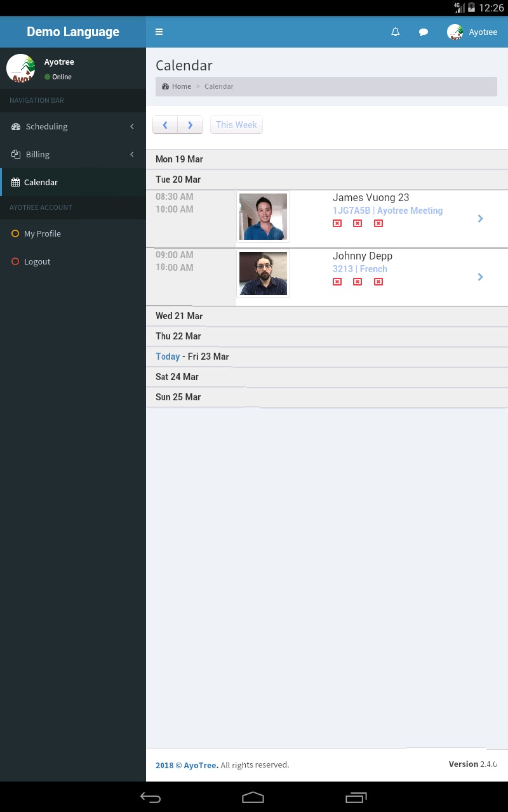The image size is (508, 812).
Task: Open James Vuong 23 photo
Action: click(263, 216)
